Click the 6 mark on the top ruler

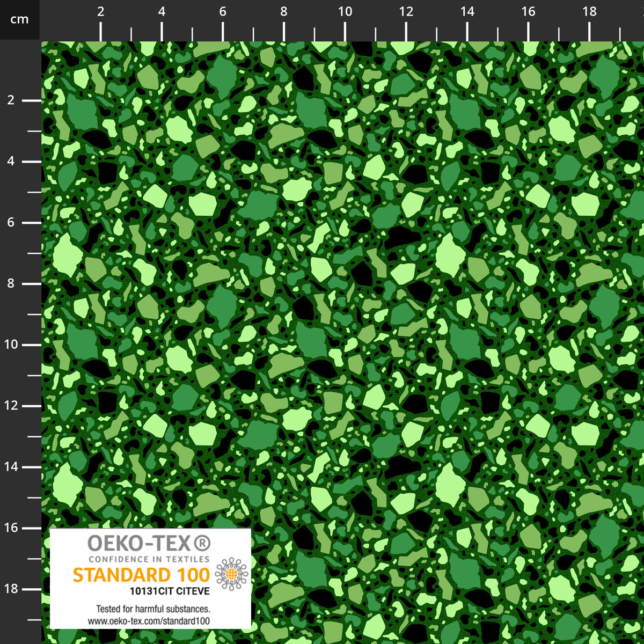click(x=223, y=12)
